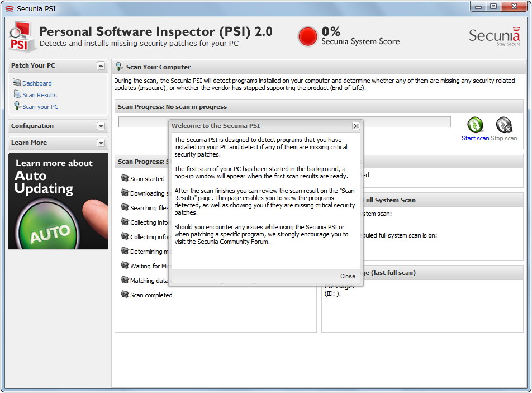
Task: Click the Scan started text
Action: [148, 179]
